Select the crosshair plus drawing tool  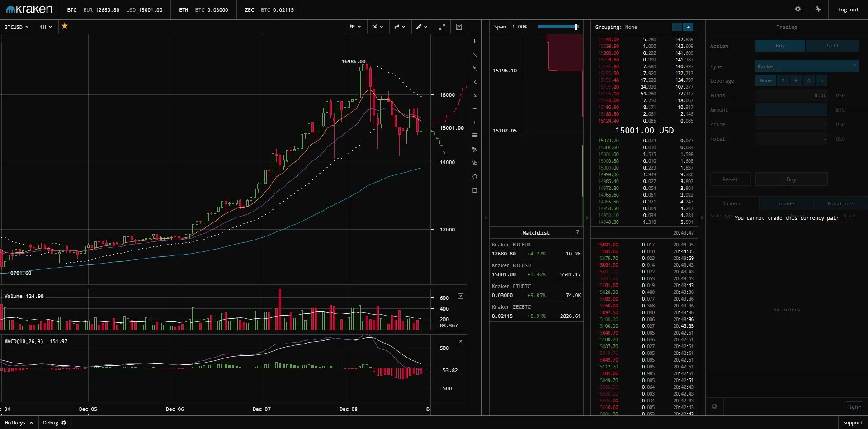(x=475, y=41)
